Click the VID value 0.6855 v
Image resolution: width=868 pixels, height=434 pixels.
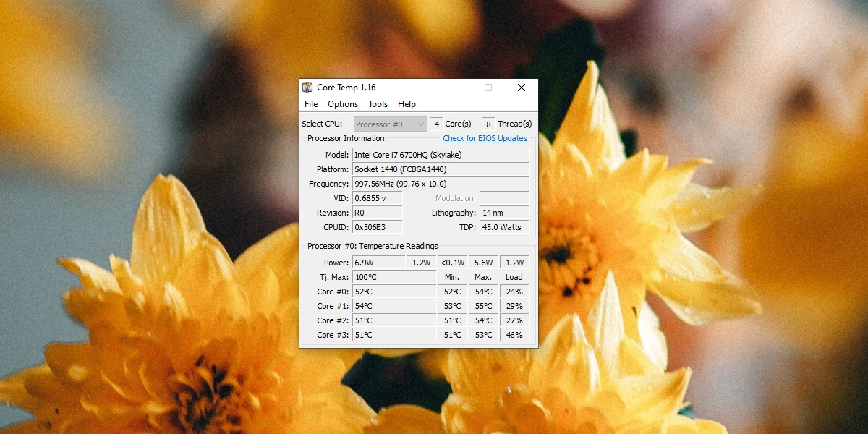(x=377, y=198)
